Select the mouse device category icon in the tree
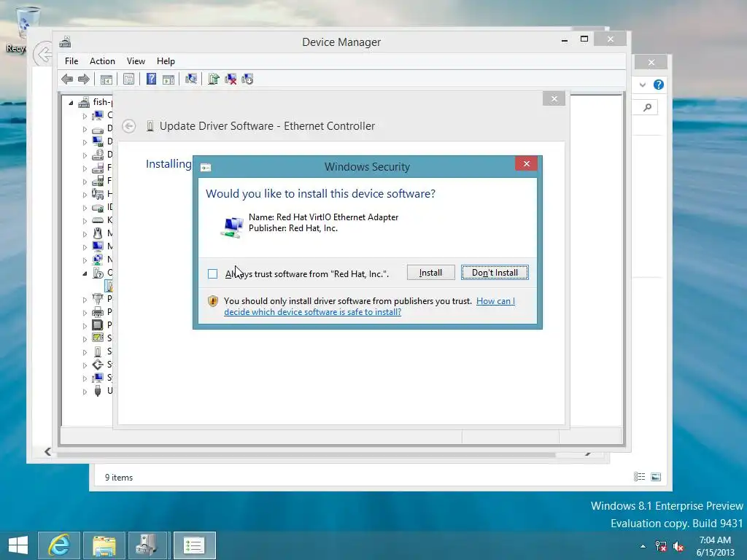 (x=98, y=233)
